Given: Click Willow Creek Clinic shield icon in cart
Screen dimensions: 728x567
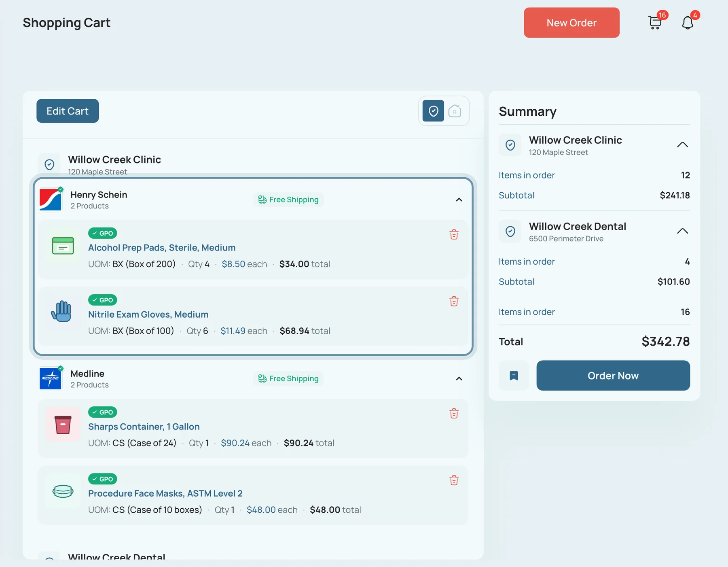Looking at the screenshot, I should pyautogui.click(x=49, y=164).
